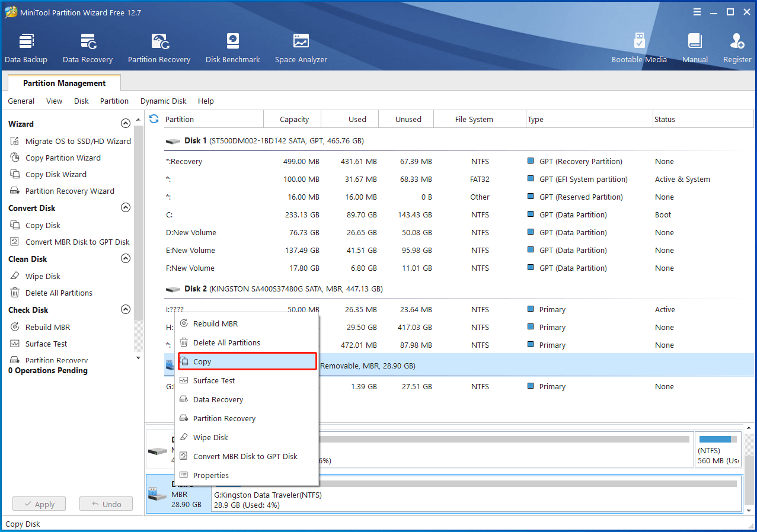Launch Data Recovery from the toolbar

tap(88, 49)
